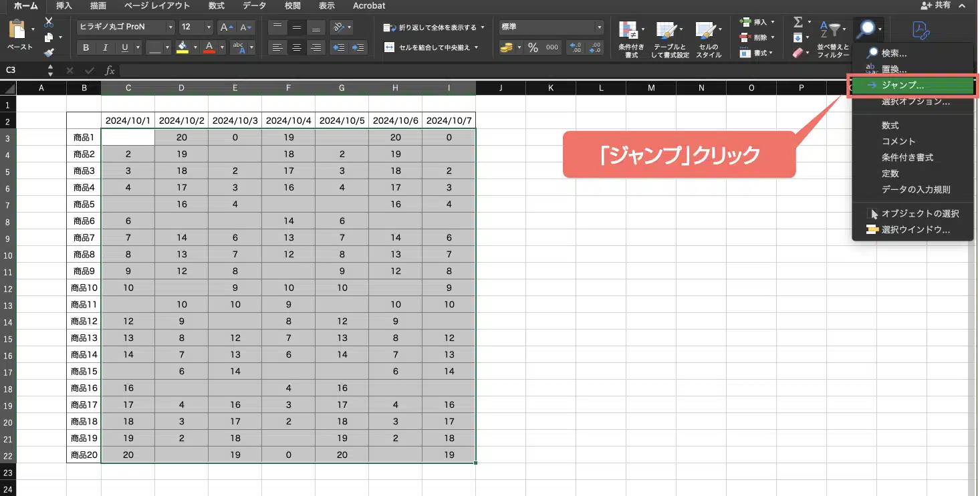Viewport: 980px width, 496px height.
Task: Expand the fill color arrow
Action: coord(195,47)
